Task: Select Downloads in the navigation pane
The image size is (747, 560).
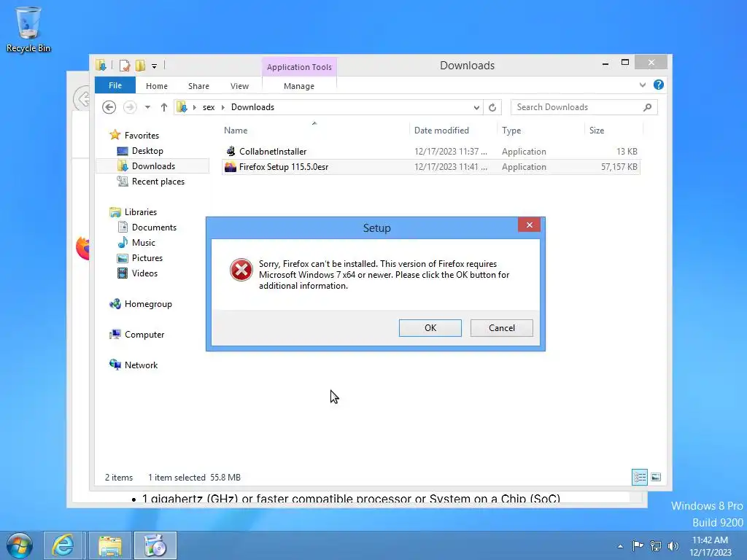Action: coord(153,166)
